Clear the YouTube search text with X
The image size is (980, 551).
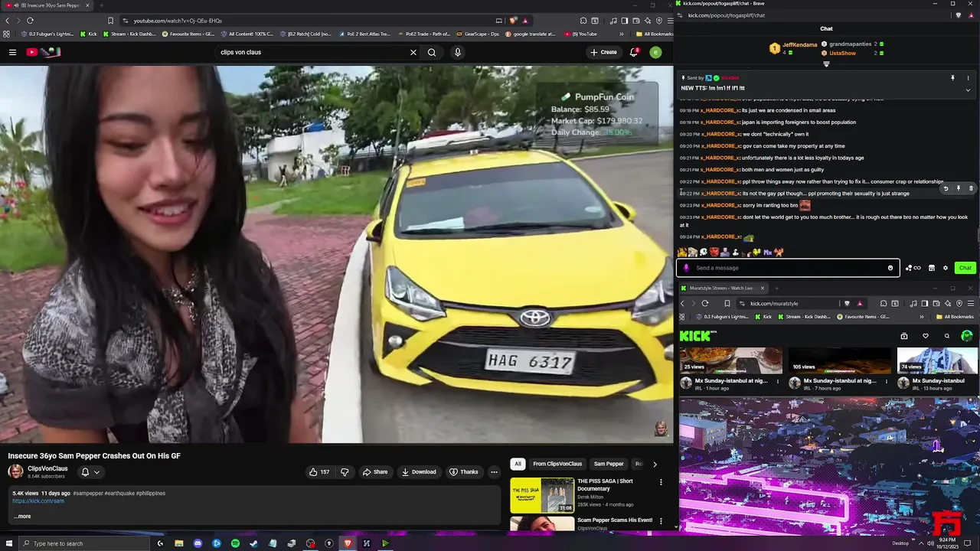coord(413,52)
